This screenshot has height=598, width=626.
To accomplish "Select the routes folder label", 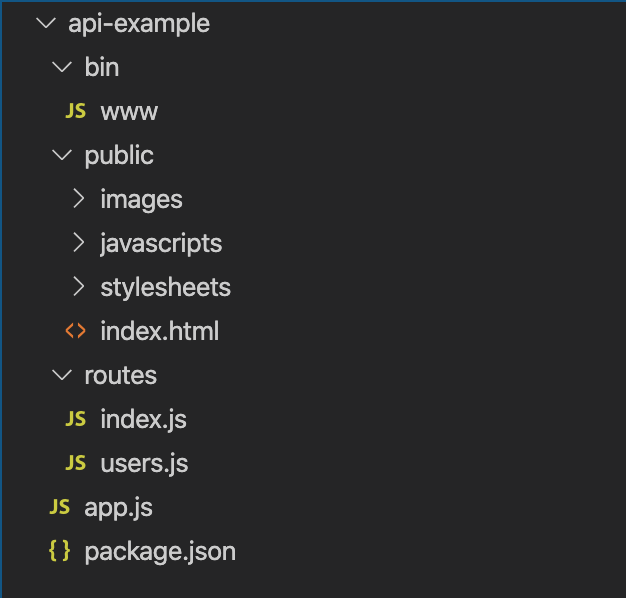I will pos(121,376).
